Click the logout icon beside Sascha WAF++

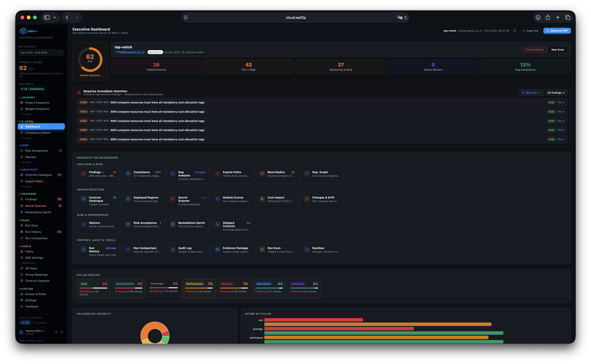click(x=62, y=332)
